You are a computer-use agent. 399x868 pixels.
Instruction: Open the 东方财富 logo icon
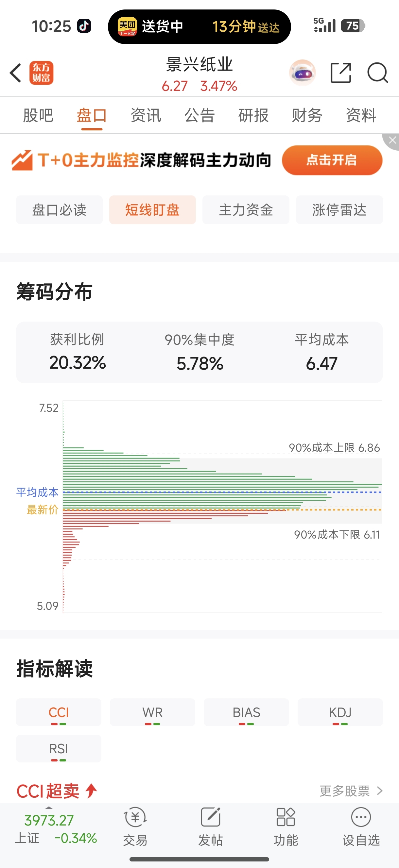click(41, 73)
